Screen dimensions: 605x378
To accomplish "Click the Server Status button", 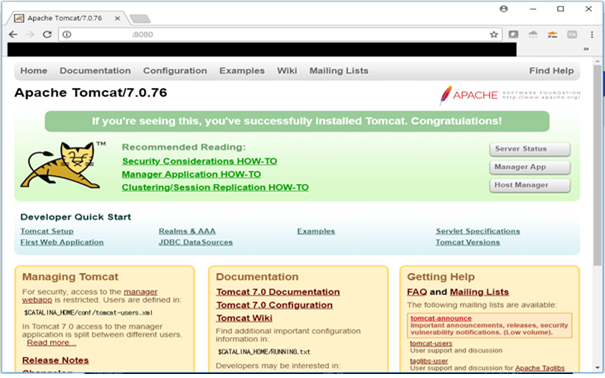I will point(530,149).
